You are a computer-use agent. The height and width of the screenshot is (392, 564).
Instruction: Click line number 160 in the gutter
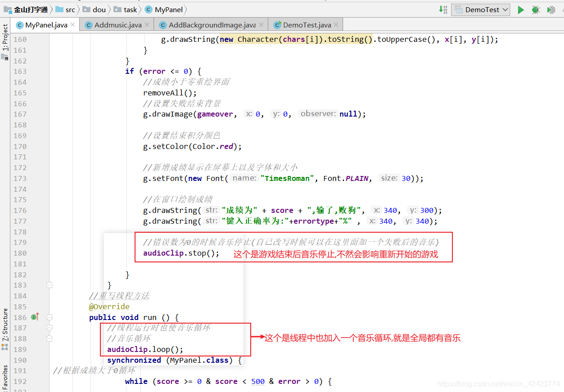(20, 39)
